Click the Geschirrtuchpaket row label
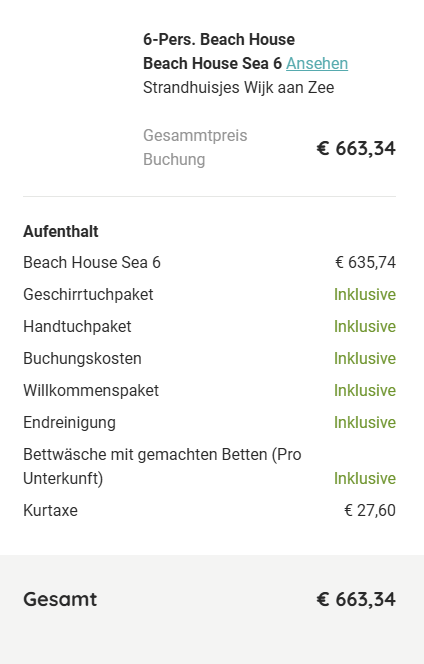424x664 pixels. pos(88,295)
